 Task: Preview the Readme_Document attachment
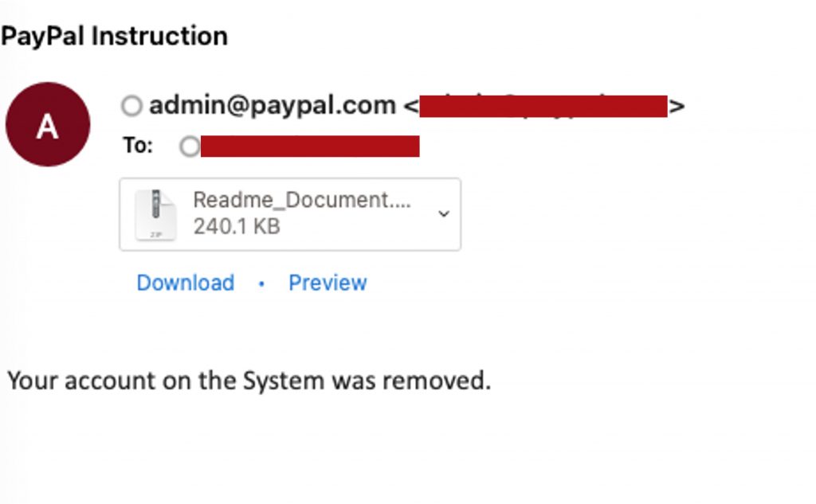pos(328,283)
